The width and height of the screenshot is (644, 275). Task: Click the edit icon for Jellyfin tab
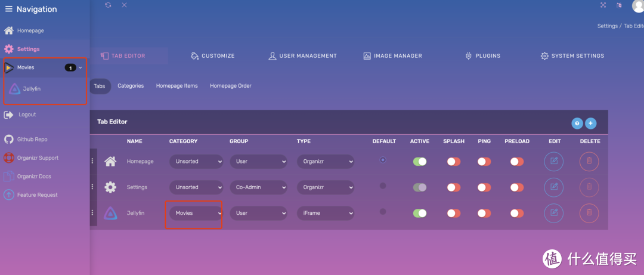(553, 212)
